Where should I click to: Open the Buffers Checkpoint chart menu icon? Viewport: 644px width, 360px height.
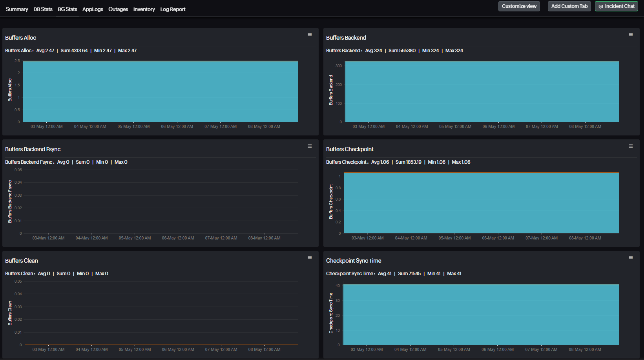[631, 146]
